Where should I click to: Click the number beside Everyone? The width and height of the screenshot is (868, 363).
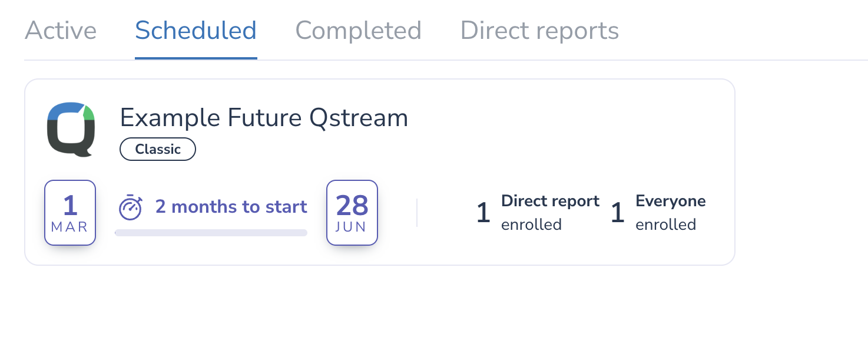point(618,213)
